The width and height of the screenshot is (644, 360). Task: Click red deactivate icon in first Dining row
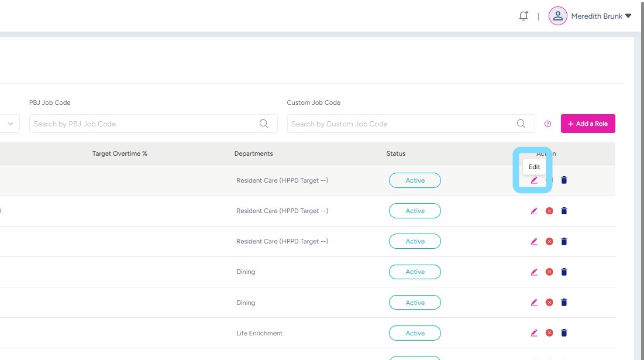(x=549, y=272)
